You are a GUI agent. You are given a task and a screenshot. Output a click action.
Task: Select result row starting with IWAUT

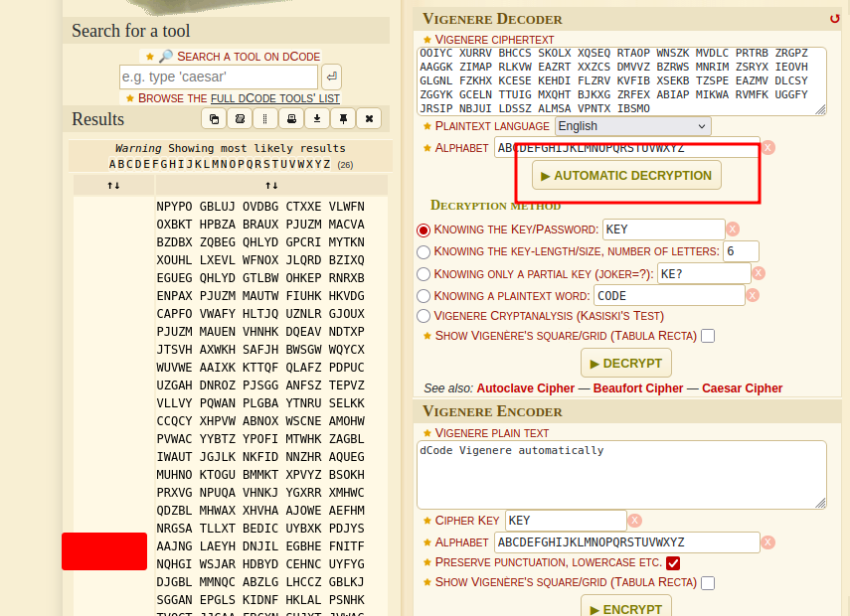(x=260, y=457)
